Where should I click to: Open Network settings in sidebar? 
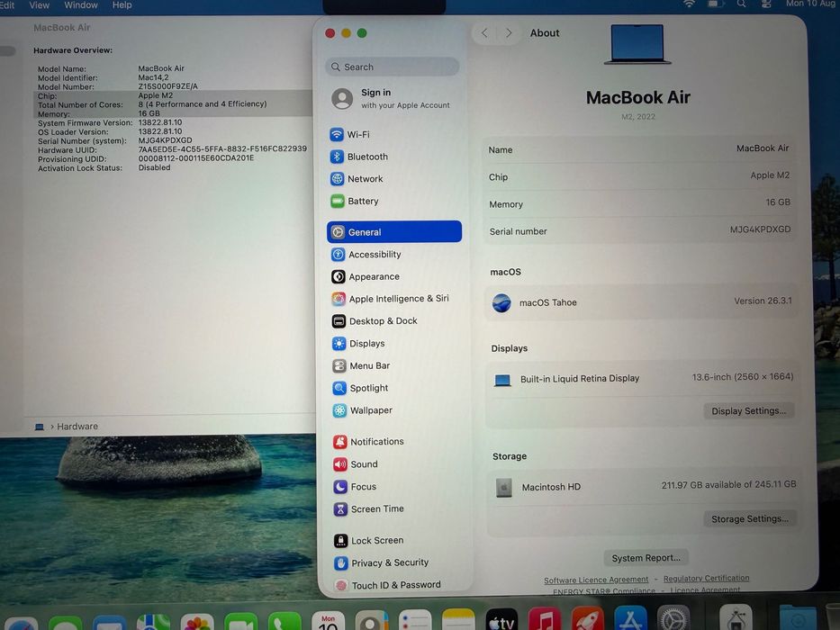coord(357,179)
